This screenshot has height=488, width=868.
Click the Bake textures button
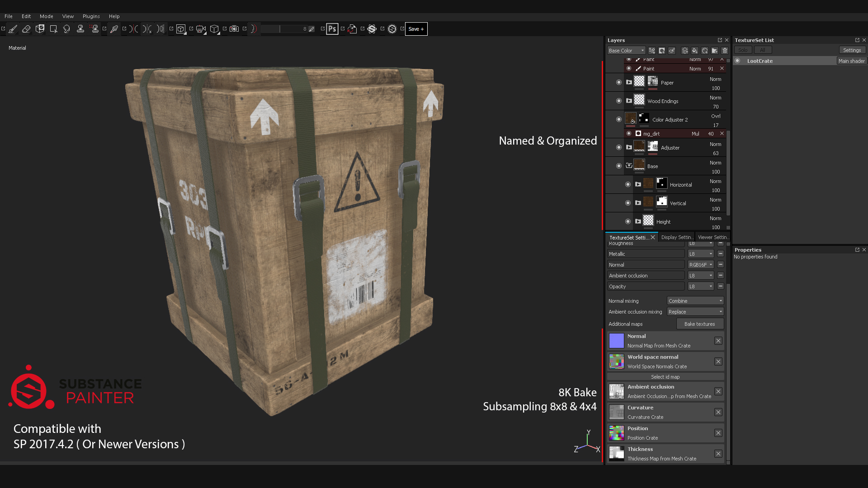[x=700, y=324]
